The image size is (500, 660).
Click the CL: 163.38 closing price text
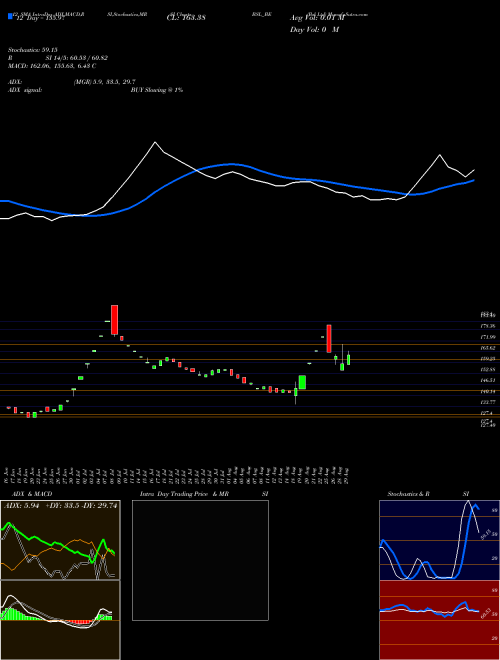point(186,18)
